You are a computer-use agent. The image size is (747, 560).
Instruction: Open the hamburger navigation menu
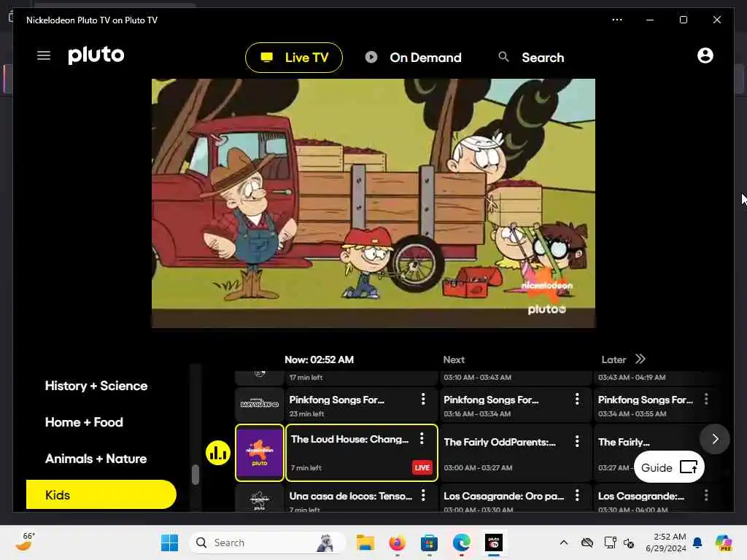click(44, 55)
